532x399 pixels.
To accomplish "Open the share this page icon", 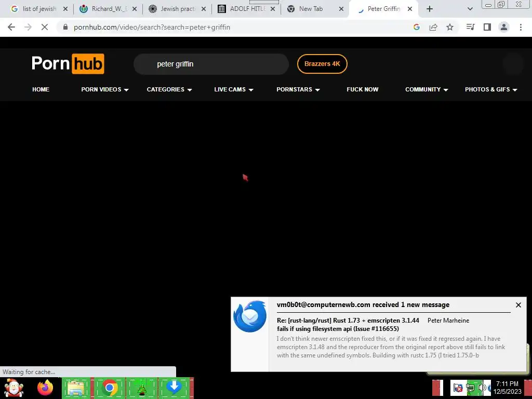I will click(433, 27).
